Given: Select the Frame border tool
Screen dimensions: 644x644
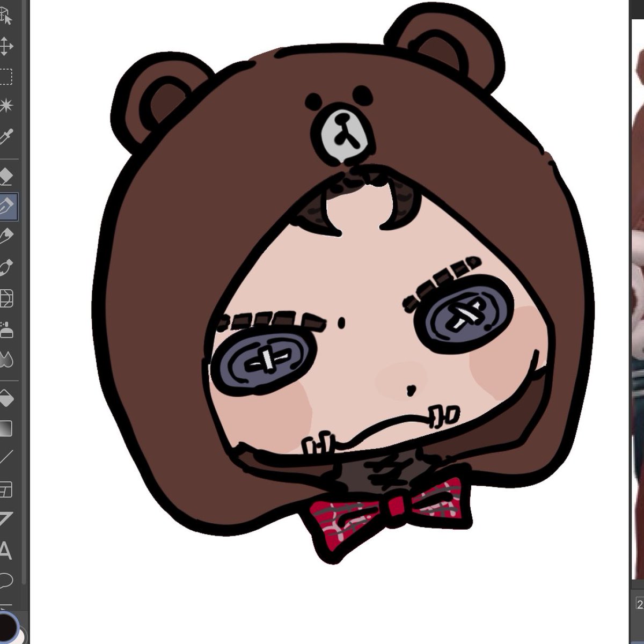Looking at the screenshot, I should 6,489.
